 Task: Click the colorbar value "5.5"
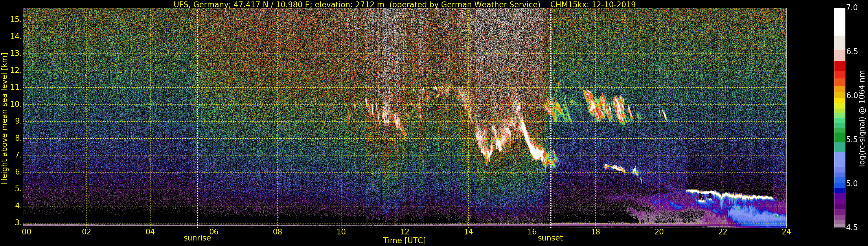(x=852, y=139)
